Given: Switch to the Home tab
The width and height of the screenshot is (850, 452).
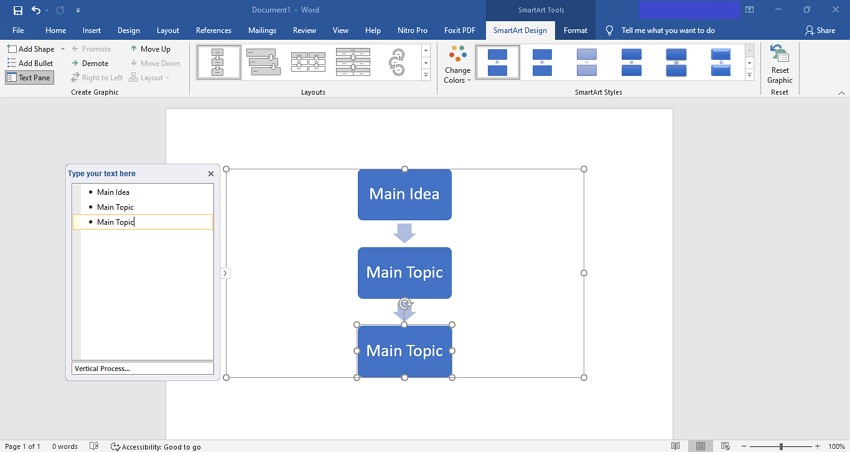Looking at the screenshot, I should coord(56,30).
